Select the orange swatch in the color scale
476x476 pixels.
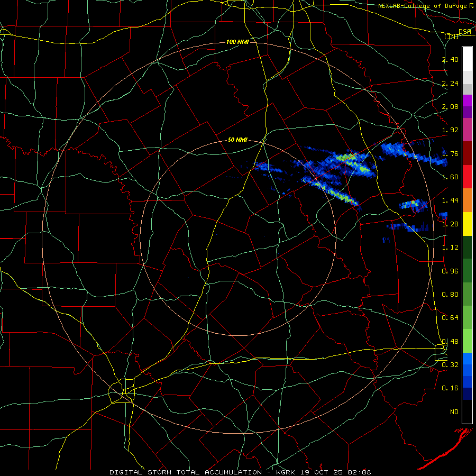[x=467, y=200]
